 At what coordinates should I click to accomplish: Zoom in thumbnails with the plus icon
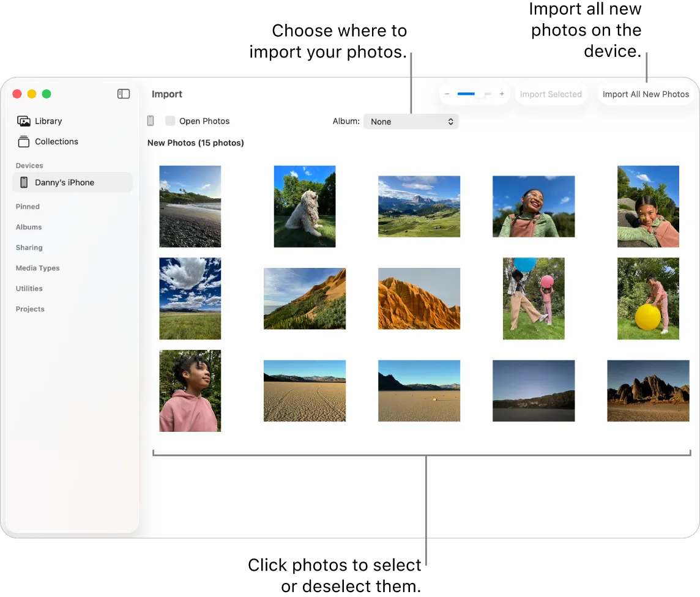[501, 94]
